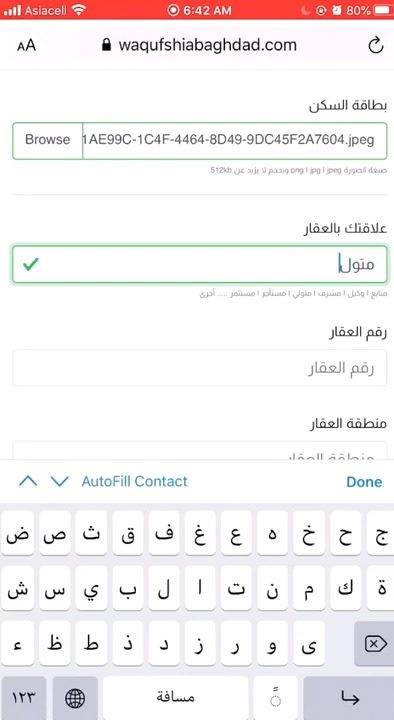Tap the مسافة space bar
Viewport: 394px width, 720px height.
pyautogui.click(x=175, y=698)
